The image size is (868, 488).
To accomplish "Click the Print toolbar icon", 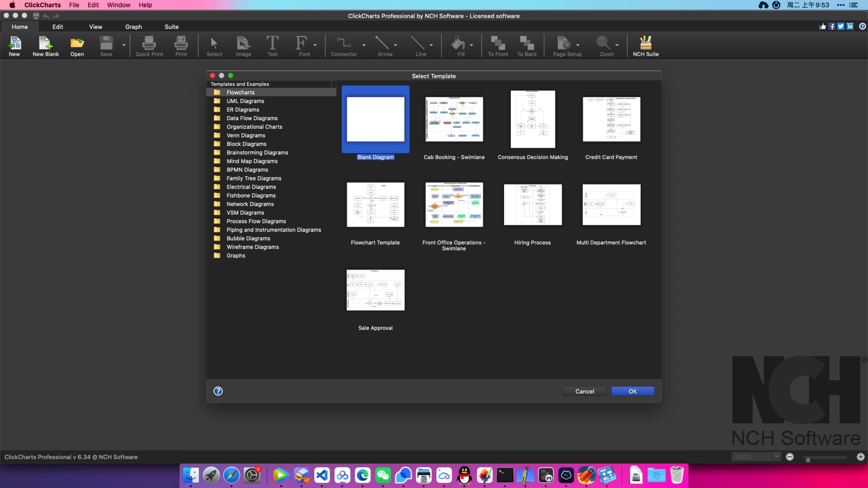I will [x=181, y=46].
